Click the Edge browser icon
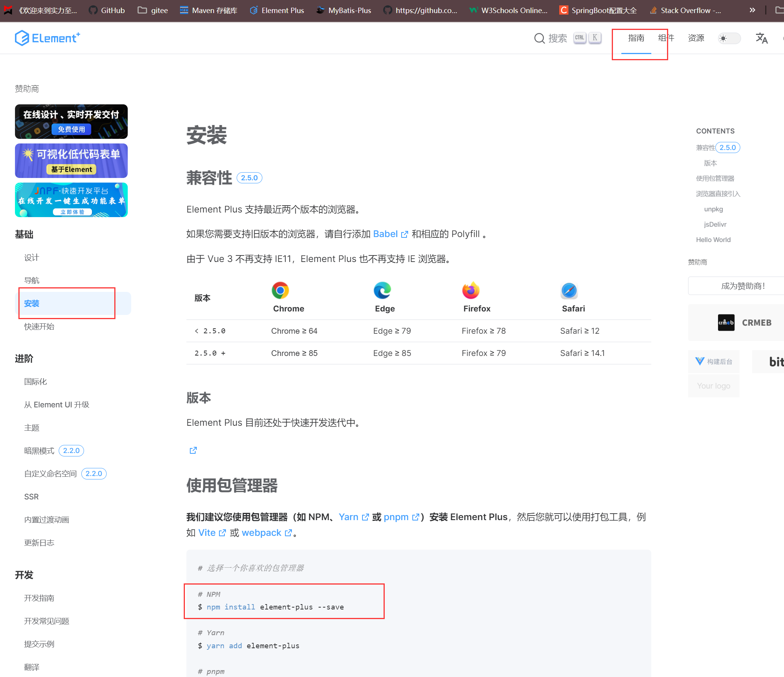Screen dimensions: 784x677 coord(382,290)
